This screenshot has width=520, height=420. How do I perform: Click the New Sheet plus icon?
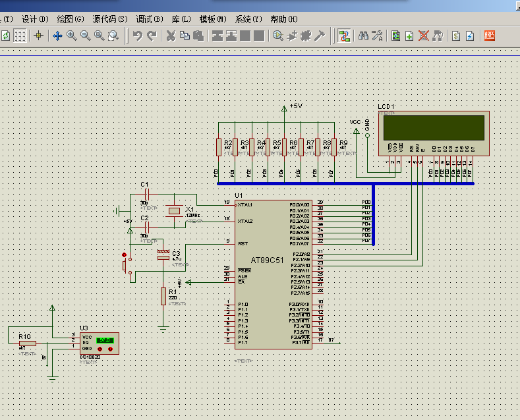(x=409, y=36)
